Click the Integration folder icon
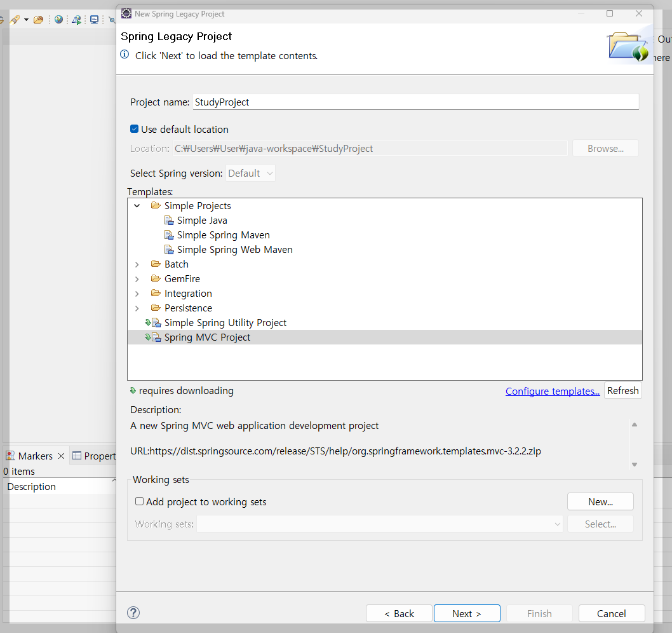672x633 pixels. pos(156,293)
